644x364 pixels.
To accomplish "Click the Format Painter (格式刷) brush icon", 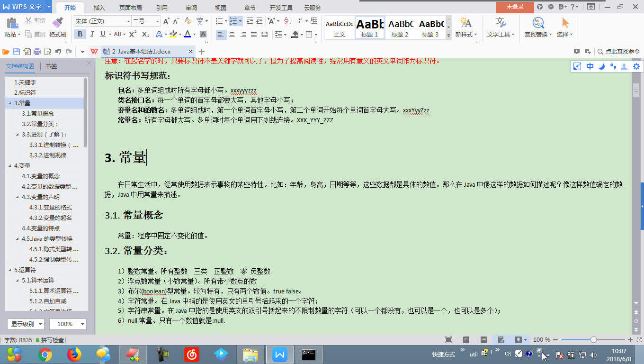I will pos(57,22).
